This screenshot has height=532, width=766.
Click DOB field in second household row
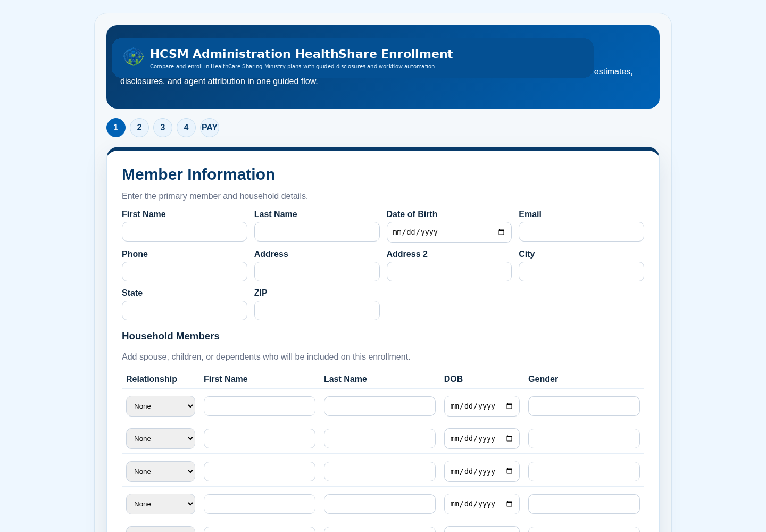pos(482,439)
